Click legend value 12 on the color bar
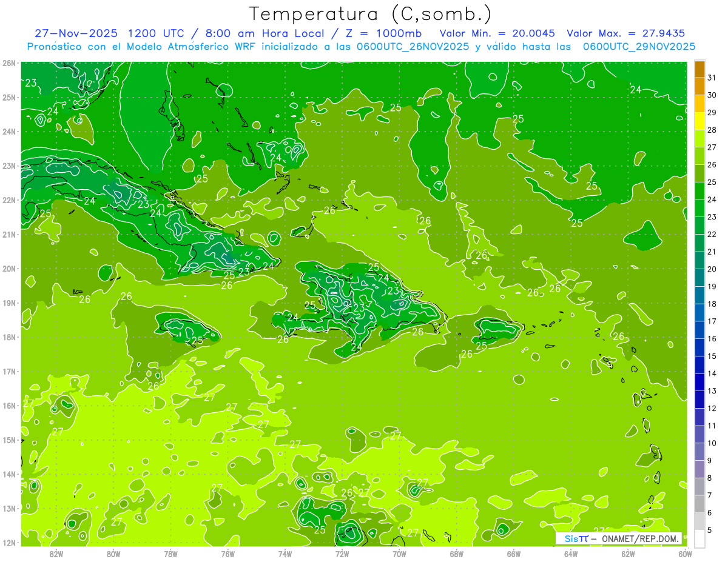The height and width of the screenshot is (562, 728). (712, 408)
